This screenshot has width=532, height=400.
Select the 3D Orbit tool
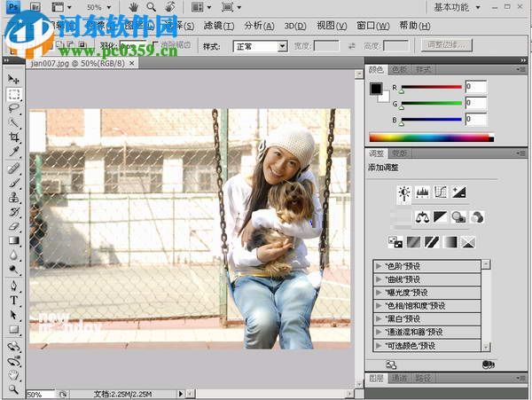point(13,361)
